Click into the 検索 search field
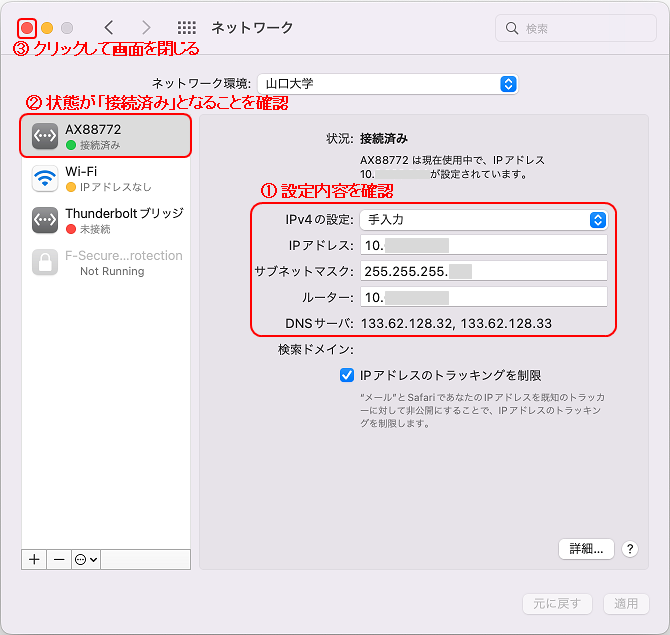Screen dimensions: 670x635 point(576,28)
